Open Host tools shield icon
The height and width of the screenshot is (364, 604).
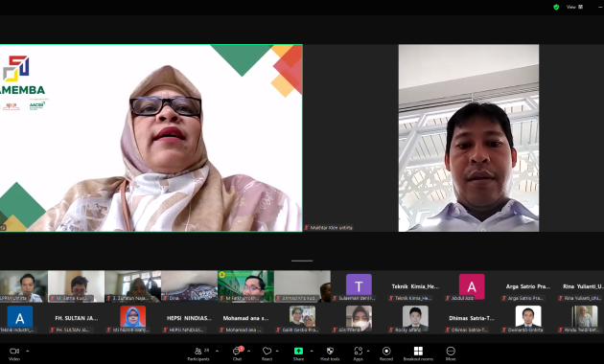(330, 351)
